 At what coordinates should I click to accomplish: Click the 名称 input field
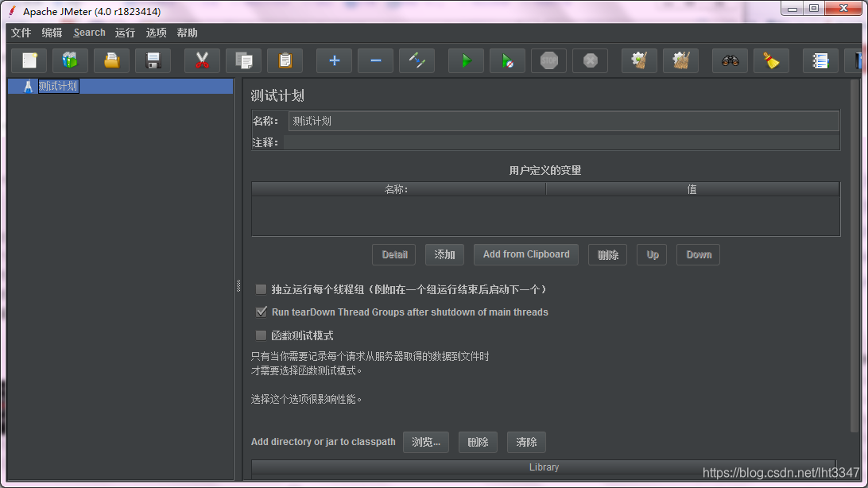(x=564, y=121)
